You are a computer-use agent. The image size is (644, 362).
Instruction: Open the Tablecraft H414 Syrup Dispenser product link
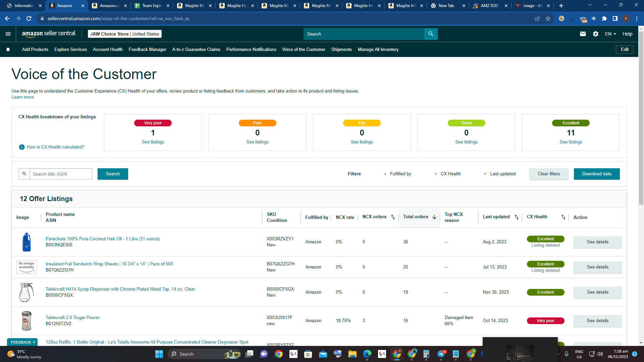(x=120, y=289)
